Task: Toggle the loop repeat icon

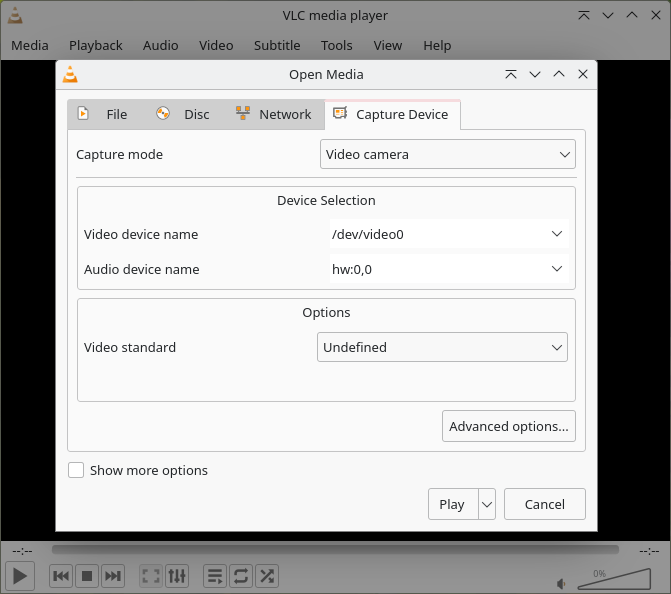Action: (241, 576)
